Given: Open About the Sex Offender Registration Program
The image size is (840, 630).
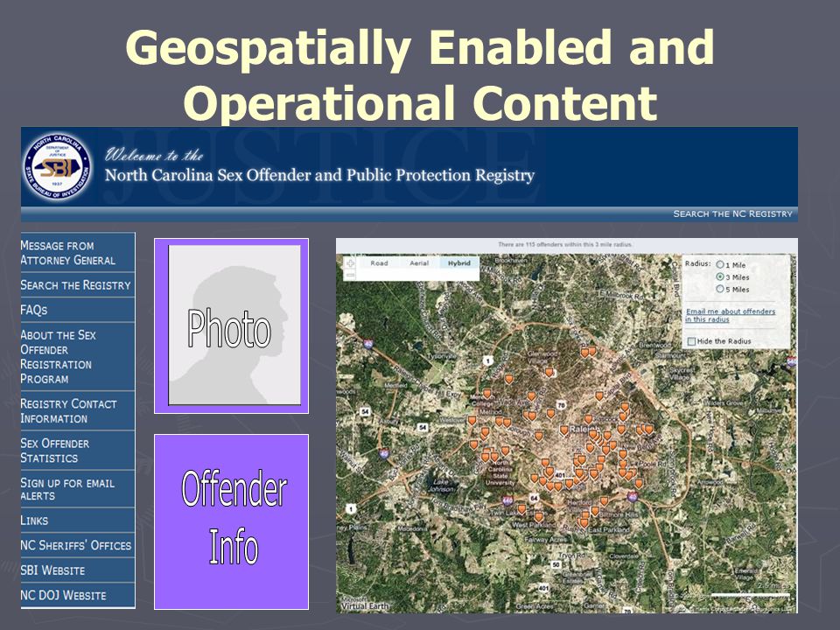Looking at the screenshot, I should click(78, 357).
